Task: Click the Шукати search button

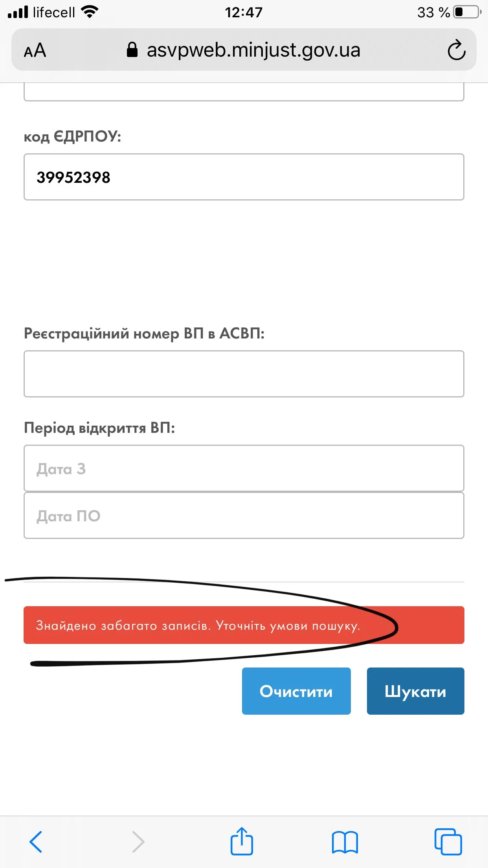Action: click(x=415, y=691)
